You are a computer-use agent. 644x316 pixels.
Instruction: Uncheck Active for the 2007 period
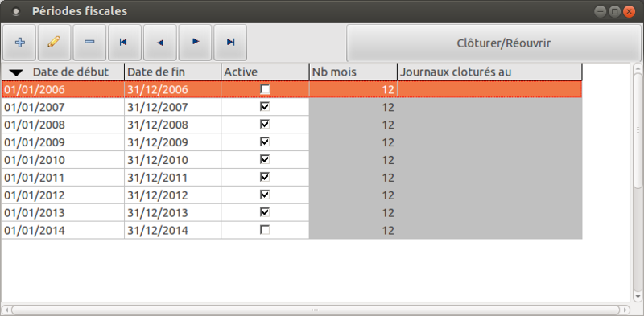pos(266,107)
